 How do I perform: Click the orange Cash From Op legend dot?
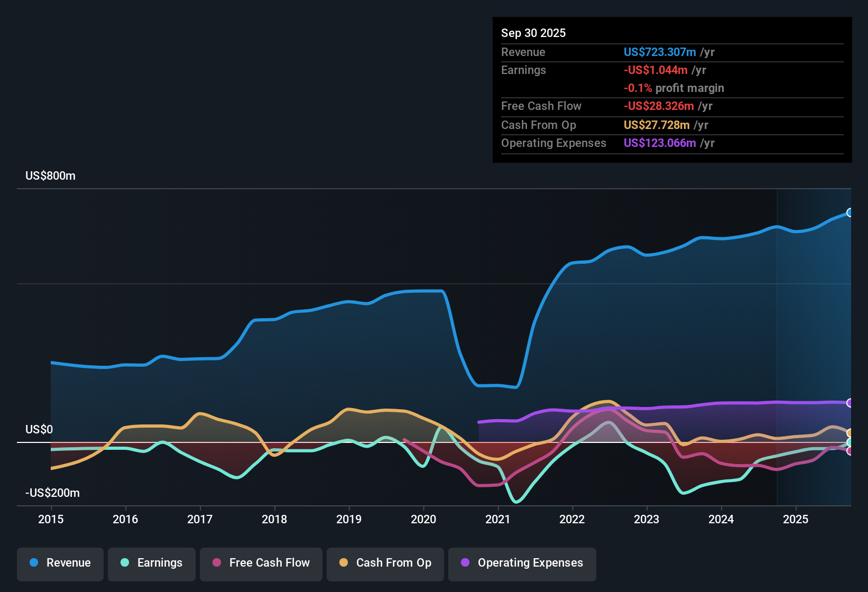pyautogui.click(x=344, y=563)
